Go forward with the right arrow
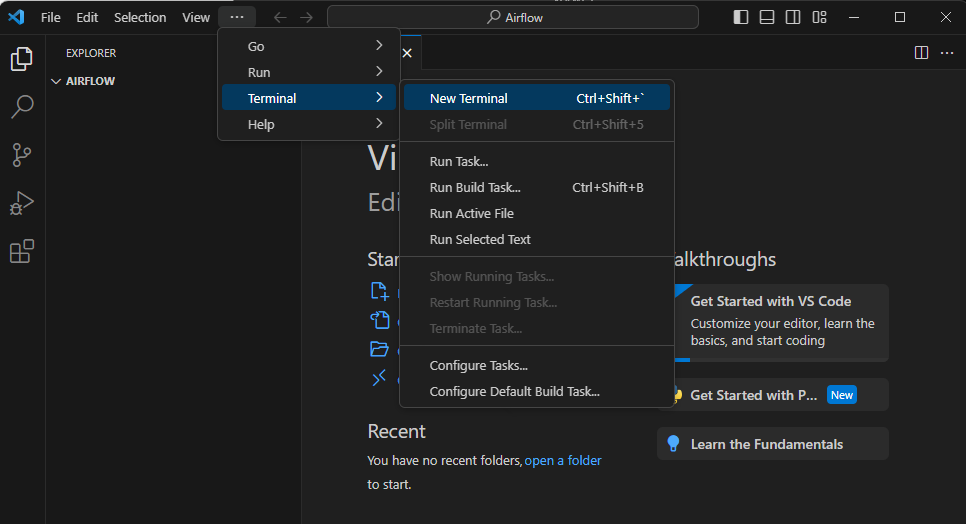966x524 pixels. [x=306, y=18]
